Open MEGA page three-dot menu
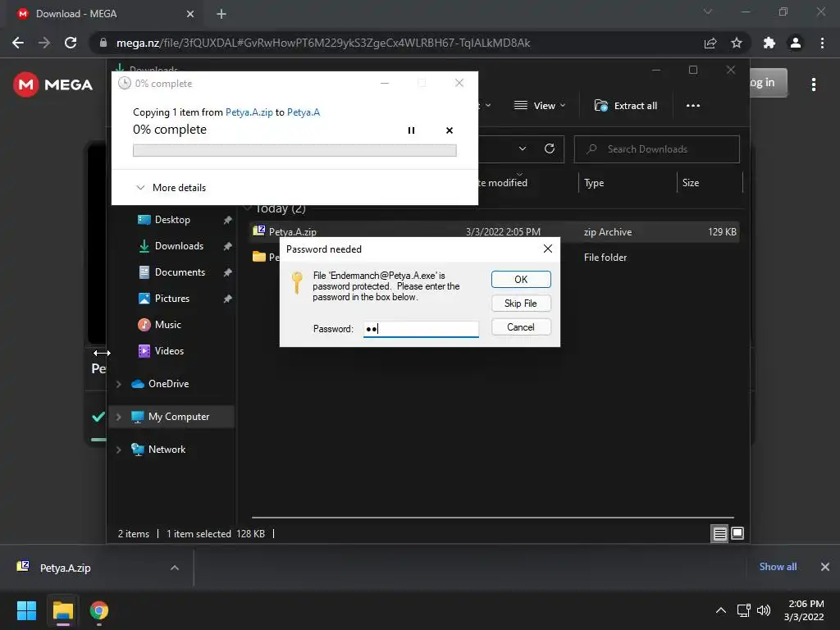 click(x=814, y=84)
